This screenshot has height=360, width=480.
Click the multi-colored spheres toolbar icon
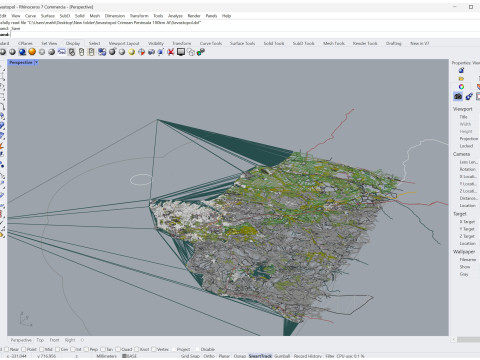coord(201,52)
